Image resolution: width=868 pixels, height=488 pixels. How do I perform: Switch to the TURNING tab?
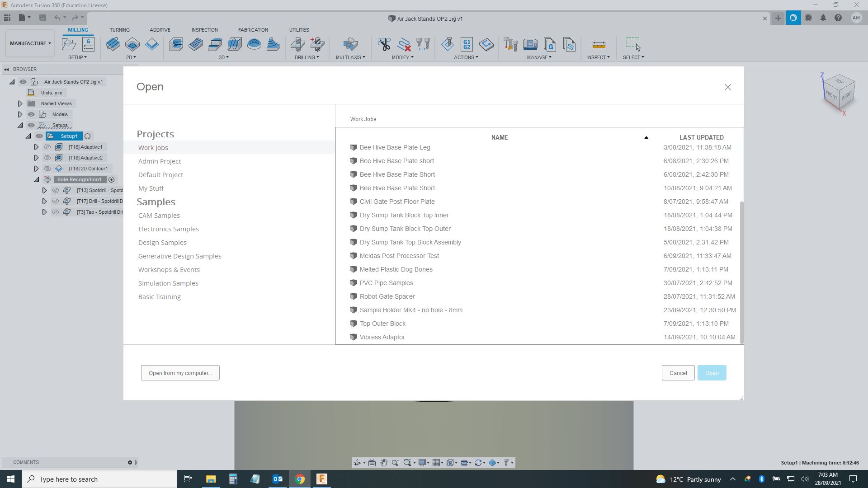[x=119, y=30]
